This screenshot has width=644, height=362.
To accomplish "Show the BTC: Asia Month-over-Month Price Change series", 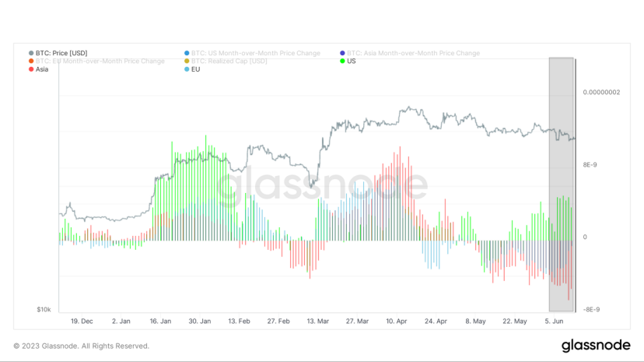I will pos(413,53).
